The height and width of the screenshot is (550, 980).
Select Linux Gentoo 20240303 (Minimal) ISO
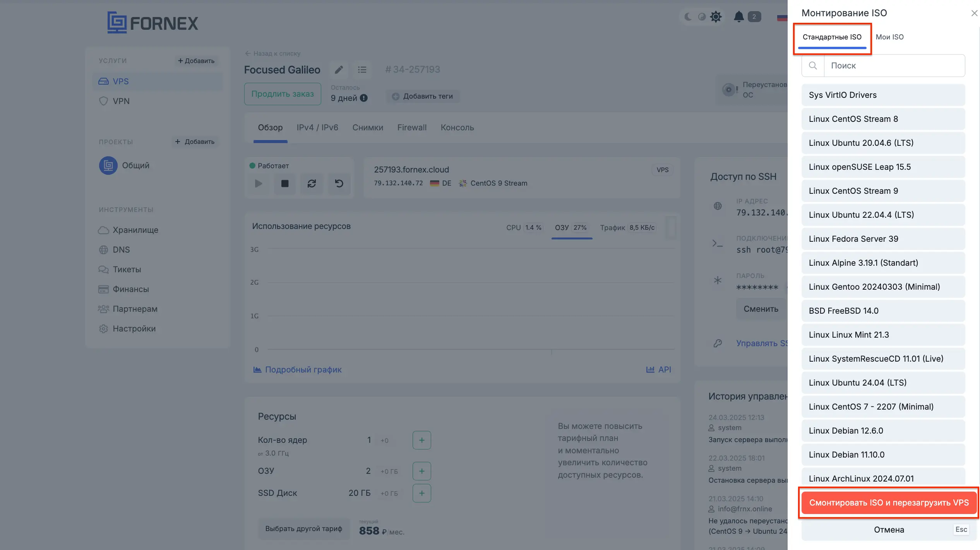click(x=883, y=287)
